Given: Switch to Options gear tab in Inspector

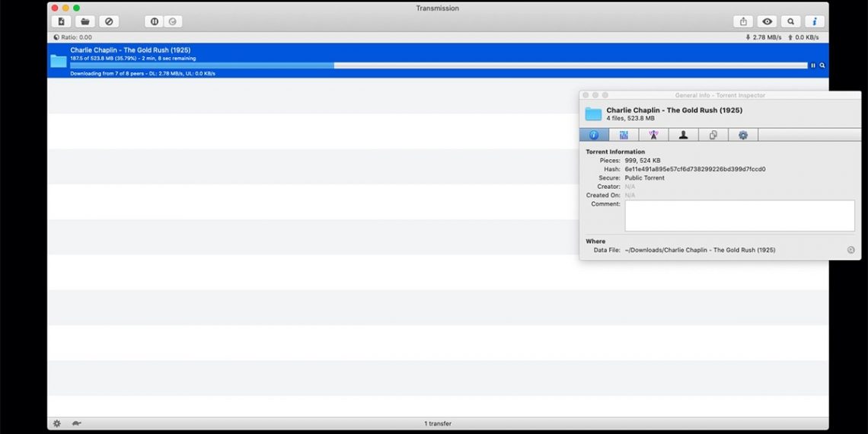Looking at the screenshot, I should (x=743, y=135).
